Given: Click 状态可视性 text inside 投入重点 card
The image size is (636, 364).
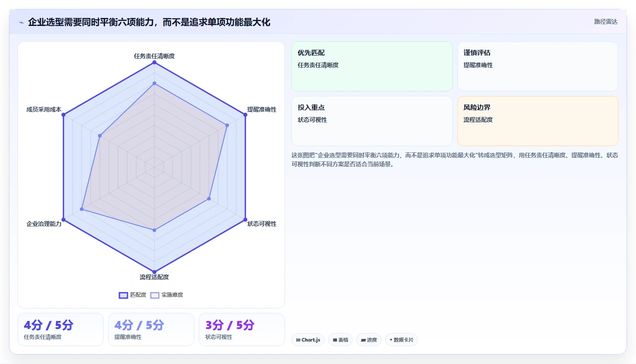Looking at the screenshot, I should [x=312, y=120].
